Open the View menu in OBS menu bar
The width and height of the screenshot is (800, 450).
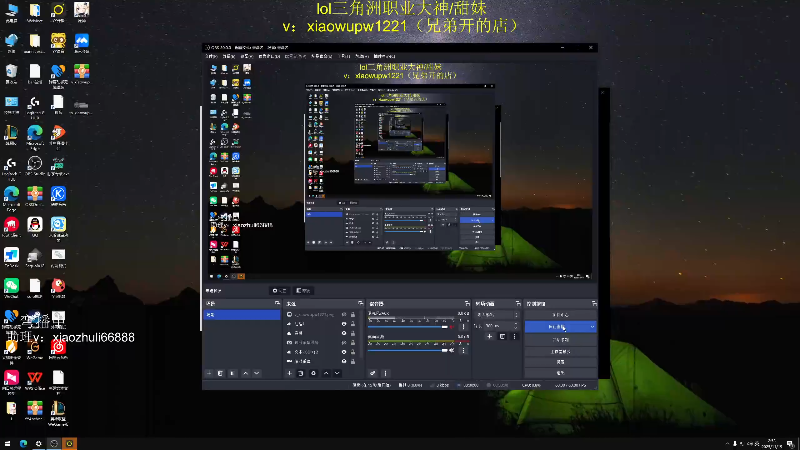point(246,56)
